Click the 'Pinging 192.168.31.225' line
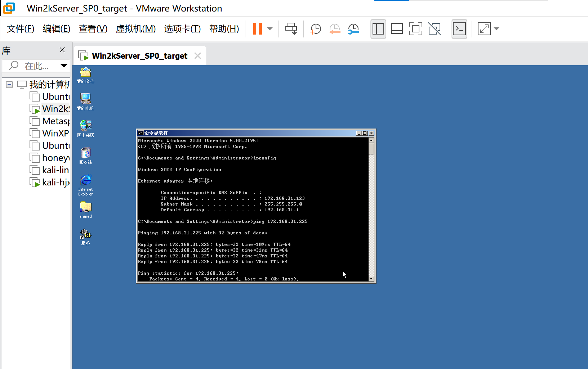The image size is (588, 369). click(202, 233)
